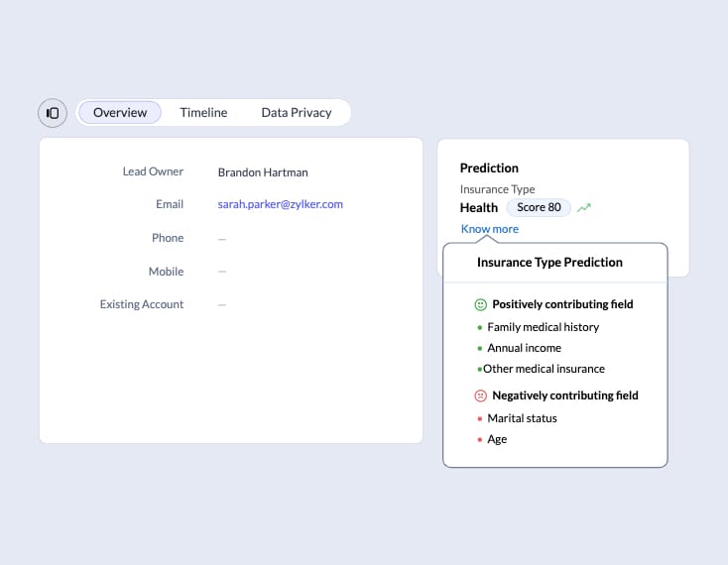Click the empty Mobile field value

click(222, 272)
